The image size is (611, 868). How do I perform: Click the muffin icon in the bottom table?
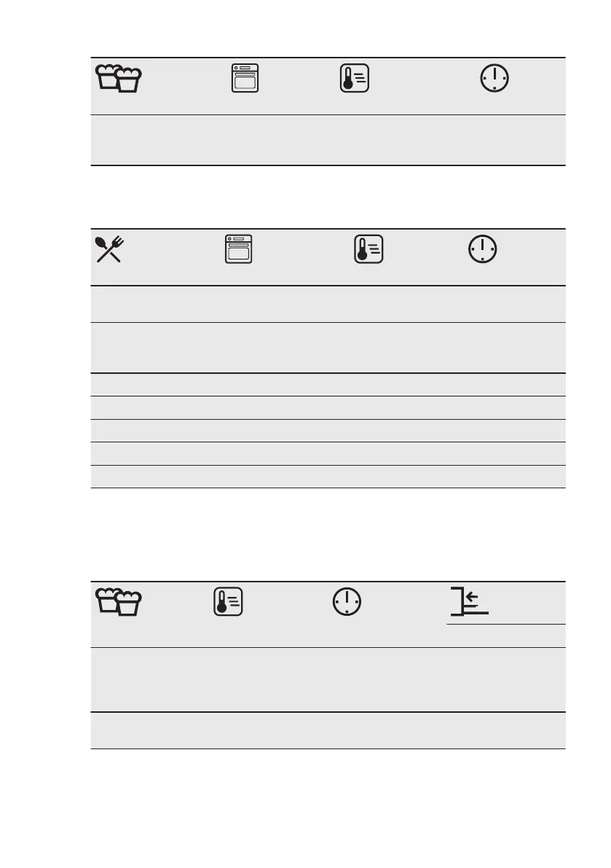[118, 602]
